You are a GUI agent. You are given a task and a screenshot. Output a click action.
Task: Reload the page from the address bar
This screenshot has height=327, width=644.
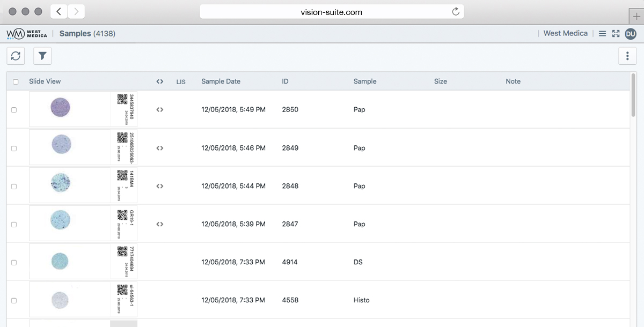(x=456, y=11)
